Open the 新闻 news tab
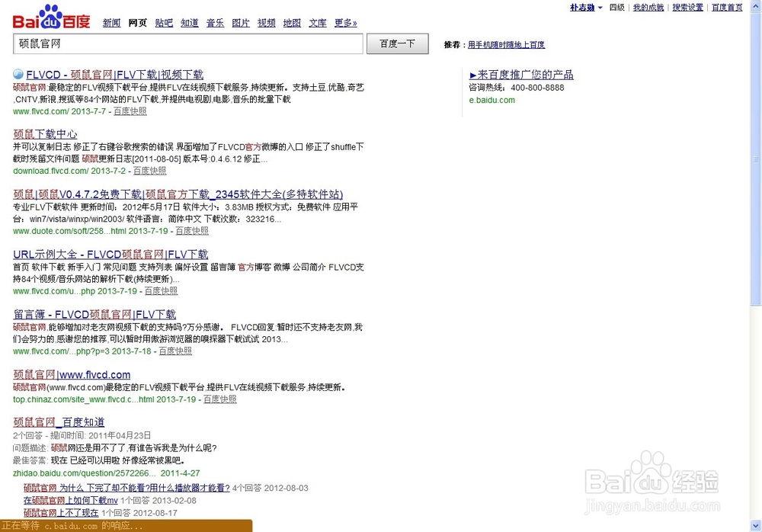This screenshot has height=532, width=762. (x=112, y=23)
